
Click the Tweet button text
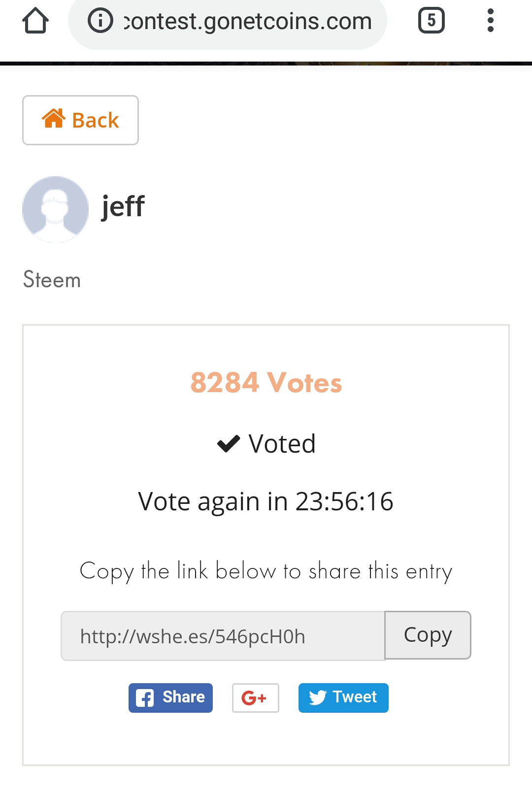[354, 697]
